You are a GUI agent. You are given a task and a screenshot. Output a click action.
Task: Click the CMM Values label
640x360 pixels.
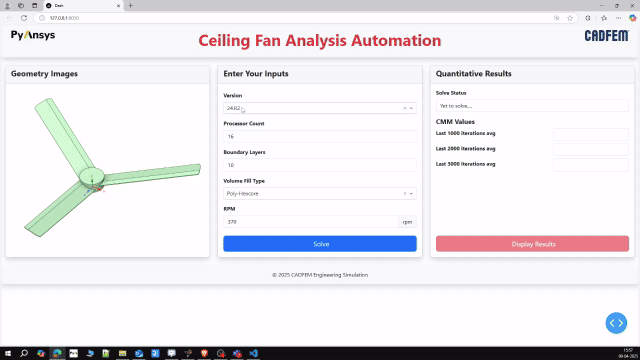455,122
